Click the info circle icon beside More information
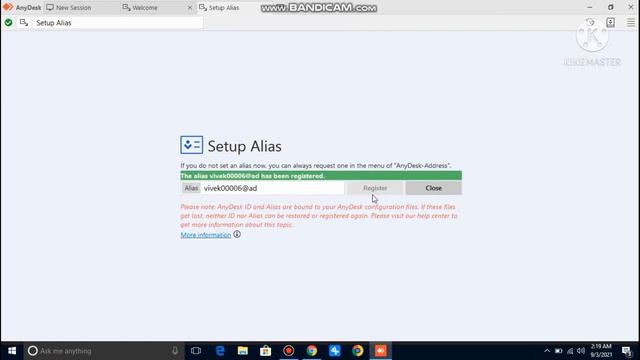 coord(237,234)
